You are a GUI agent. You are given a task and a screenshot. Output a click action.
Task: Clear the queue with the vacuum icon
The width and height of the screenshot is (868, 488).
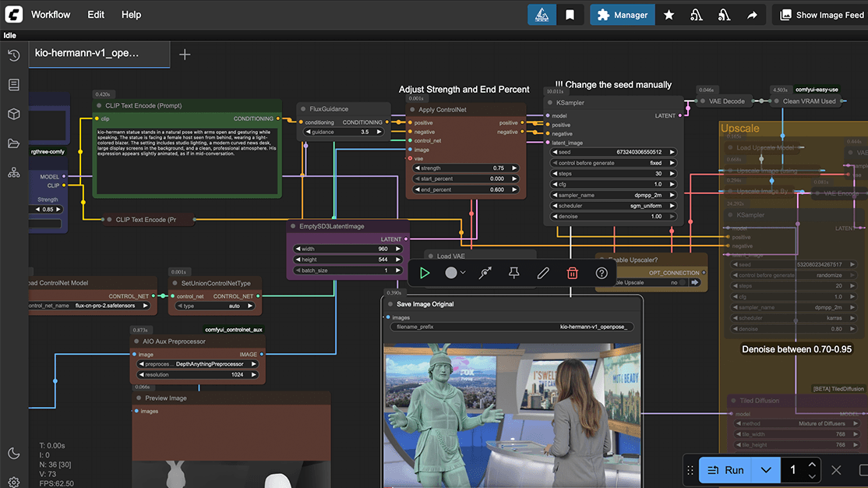tap(696, 13)
